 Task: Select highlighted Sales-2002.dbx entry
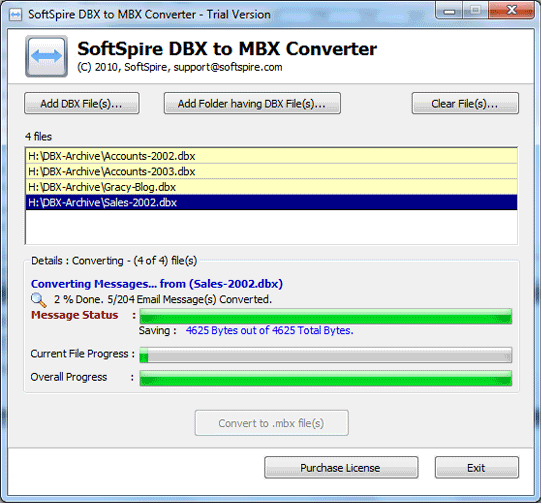click(x=271, y=203)
